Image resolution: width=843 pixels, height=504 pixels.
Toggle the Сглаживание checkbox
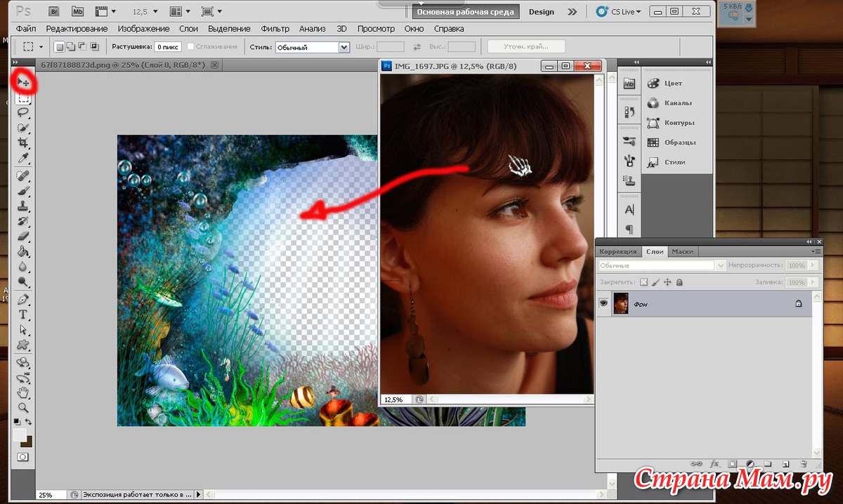190,47
